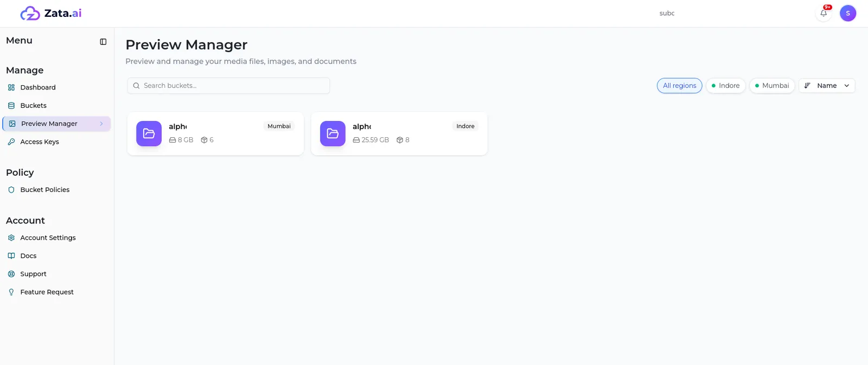Image resolution: width=868 pixels, height=365 pixels.
Task: Click the Mumbai tag on the first bucket
Action: pos(279,126)
